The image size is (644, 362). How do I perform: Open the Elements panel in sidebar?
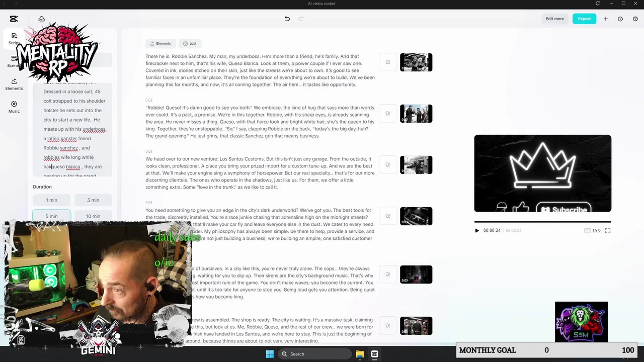(x=14, y=84)
